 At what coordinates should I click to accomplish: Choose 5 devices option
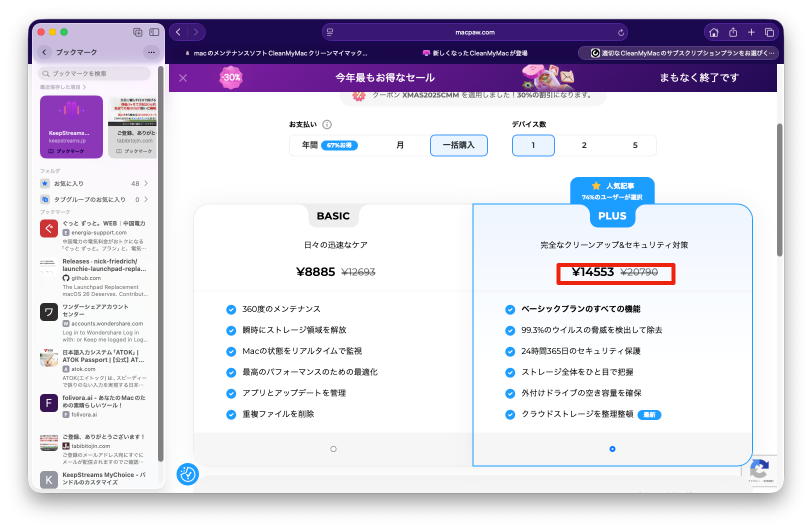635,145
